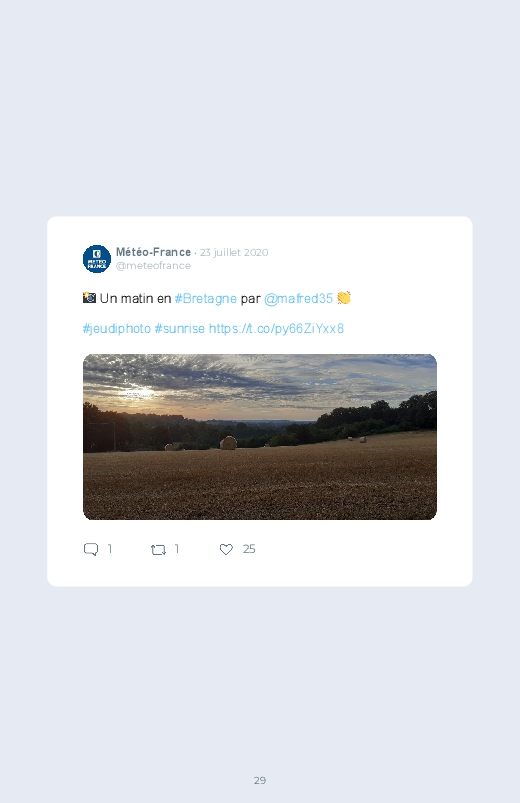Open the #jeudiphoto hashtag
The width and height of the screenshot is (520, 803).
117,329
